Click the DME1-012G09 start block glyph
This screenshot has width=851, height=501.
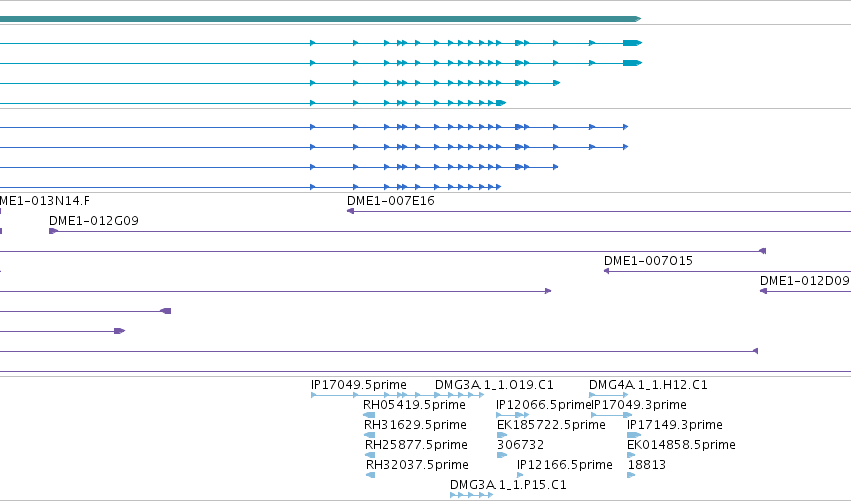[53, 231]
